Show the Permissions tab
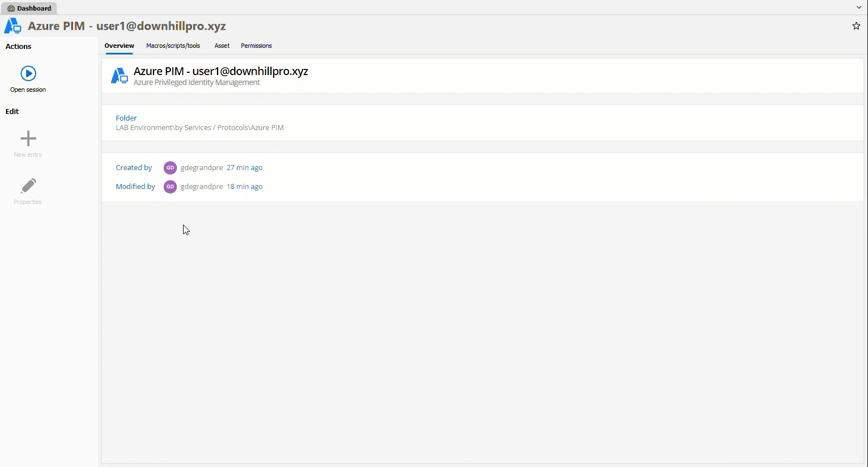868x467 pixels. click(256, 46)
